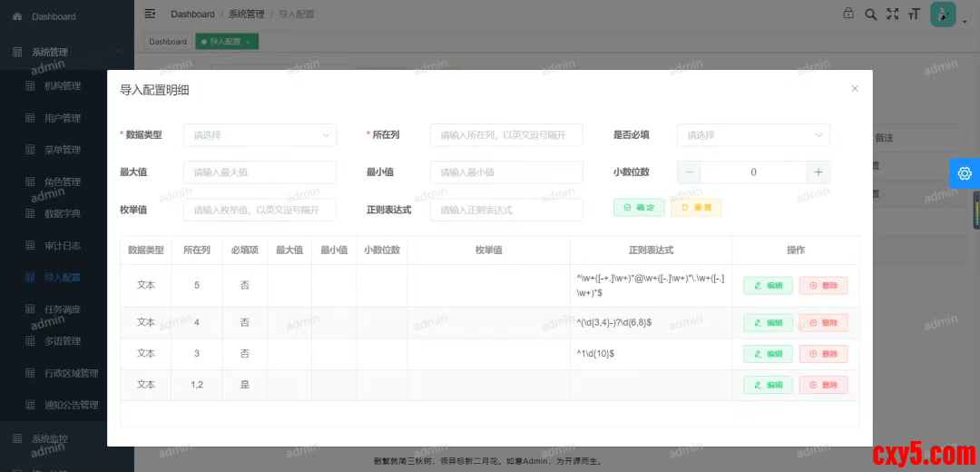
Task: Open the 数据类型 dropdown
Action: (260, 135)
